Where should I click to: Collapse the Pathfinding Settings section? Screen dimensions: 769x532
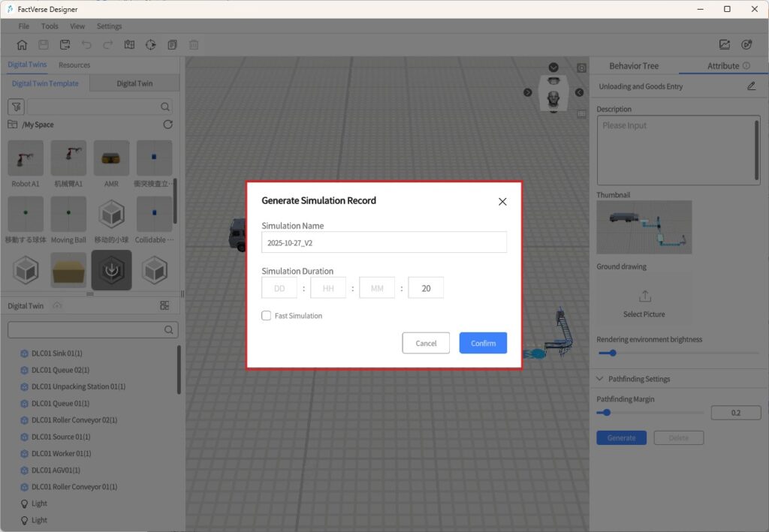(601, 379)
